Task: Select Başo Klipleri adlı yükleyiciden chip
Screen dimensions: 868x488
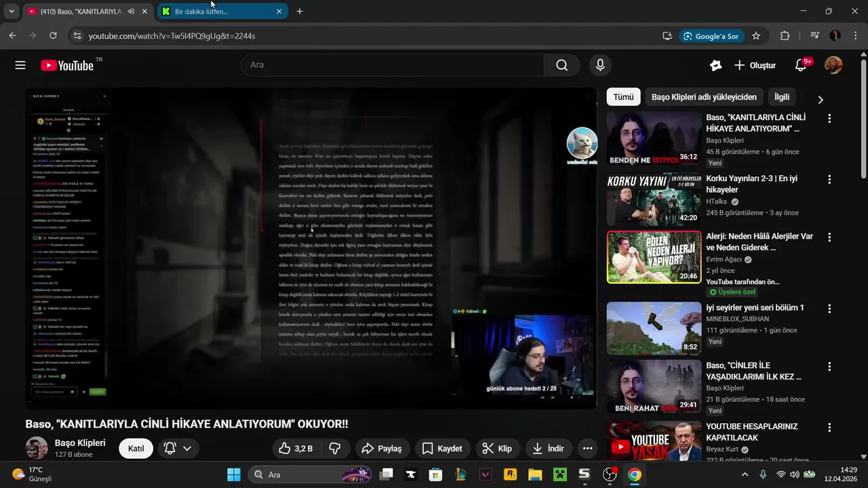Action: pyautogui.click(x=704, y=97)
